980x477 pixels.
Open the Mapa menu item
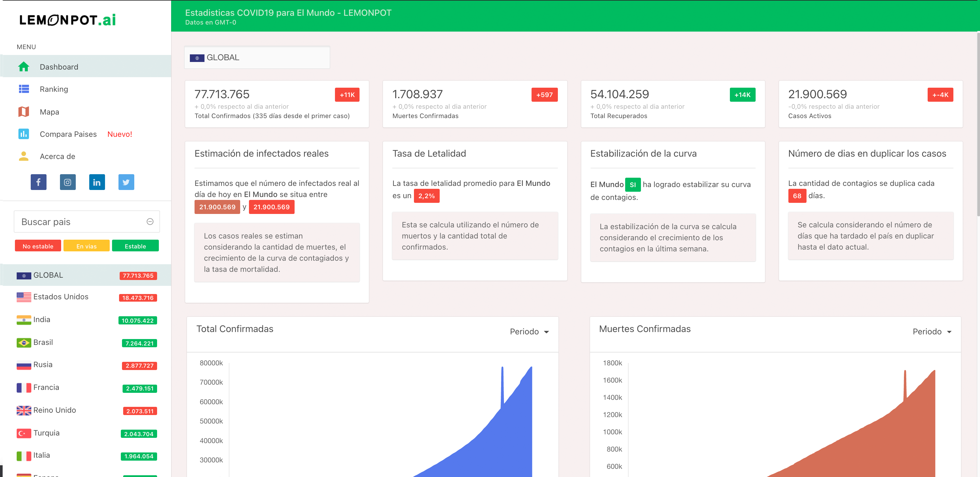[x=86, y=112]
